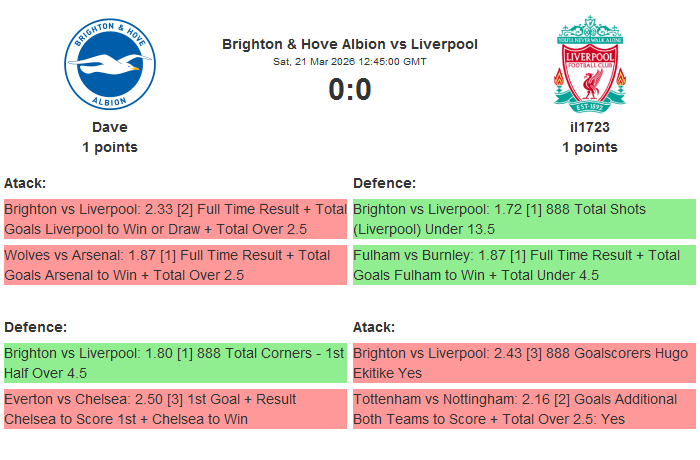Click Dave's 1 points label

tap(110, 147)
